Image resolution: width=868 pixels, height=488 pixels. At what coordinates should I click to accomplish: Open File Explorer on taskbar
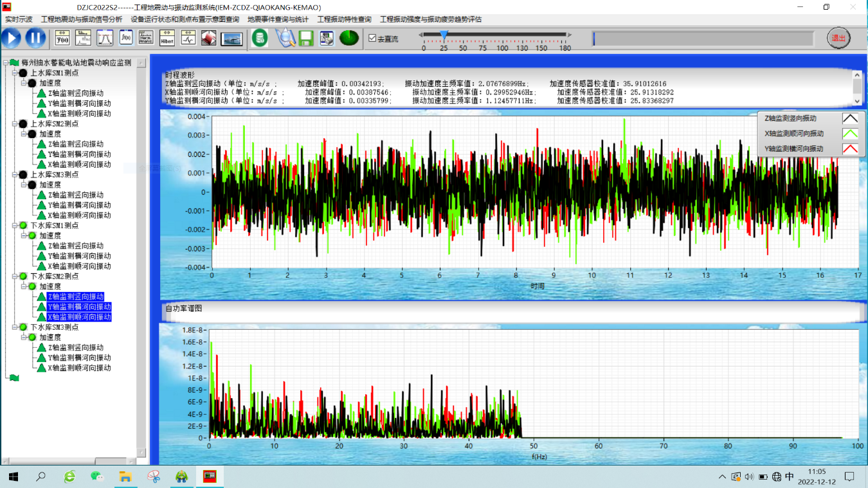[125, 476]
